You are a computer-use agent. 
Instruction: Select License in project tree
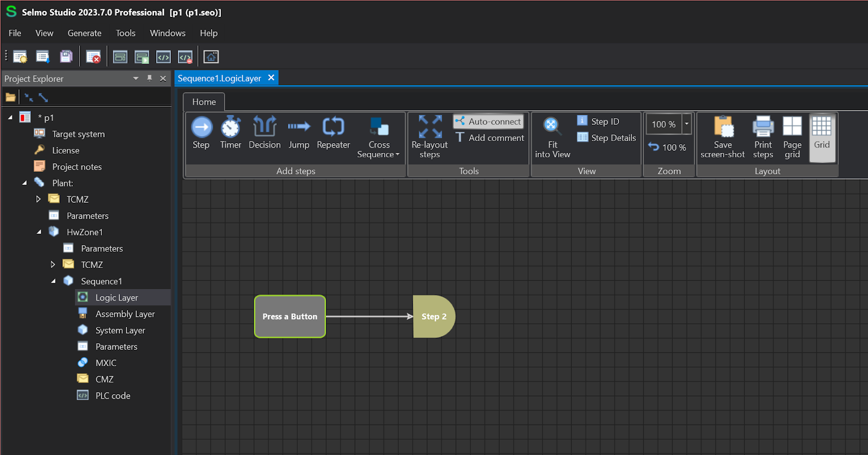coord(66,150)
